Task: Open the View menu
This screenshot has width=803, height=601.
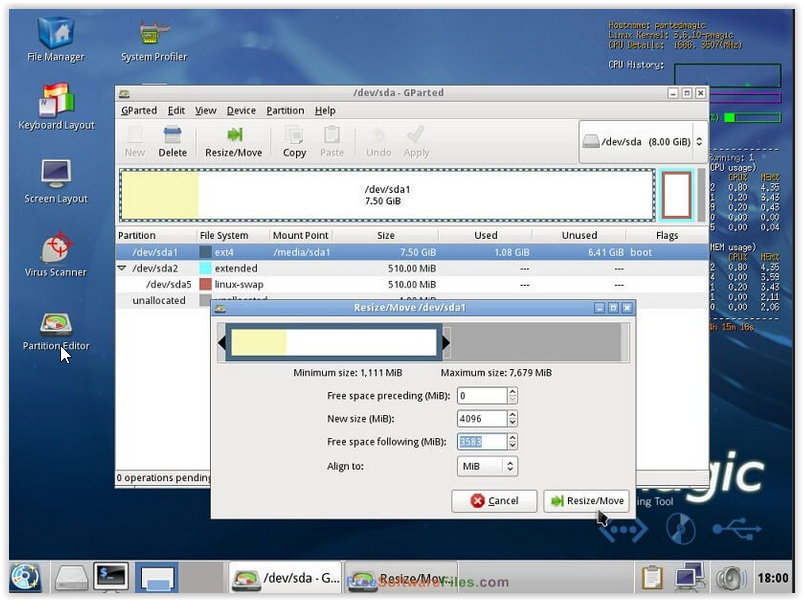Action: click(205, 111)
